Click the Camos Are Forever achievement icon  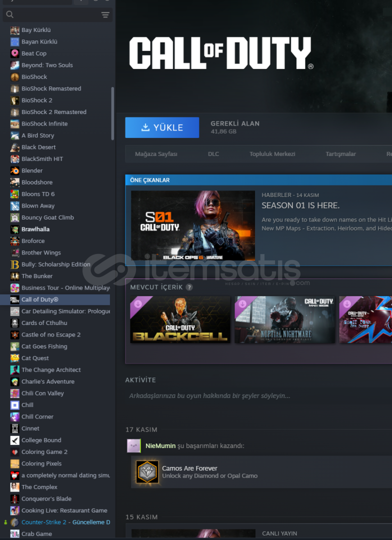pos(147,472)
